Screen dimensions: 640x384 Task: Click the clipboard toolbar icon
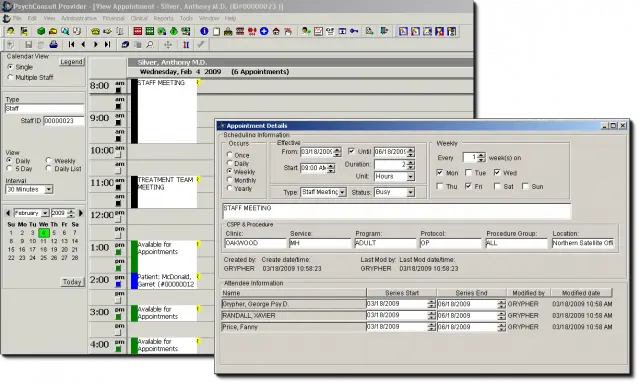(x=216, y=31)
